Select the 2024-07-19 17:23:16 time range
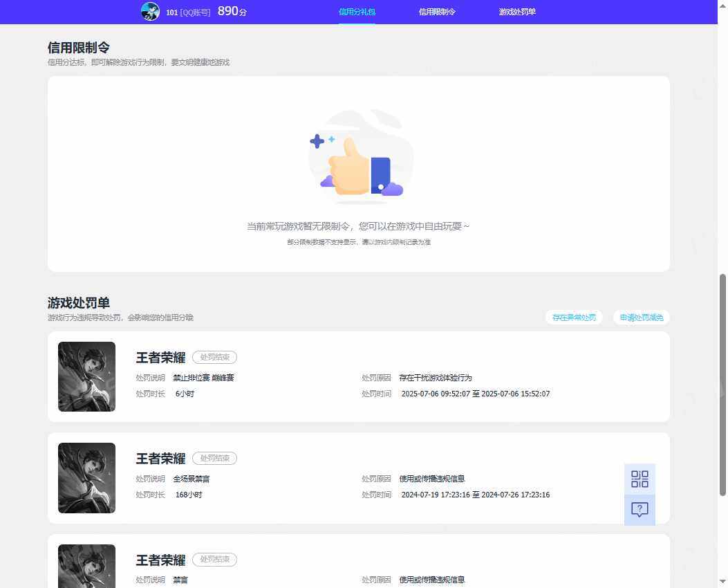The height and width of the screenshot is (588, 728). 476,495
